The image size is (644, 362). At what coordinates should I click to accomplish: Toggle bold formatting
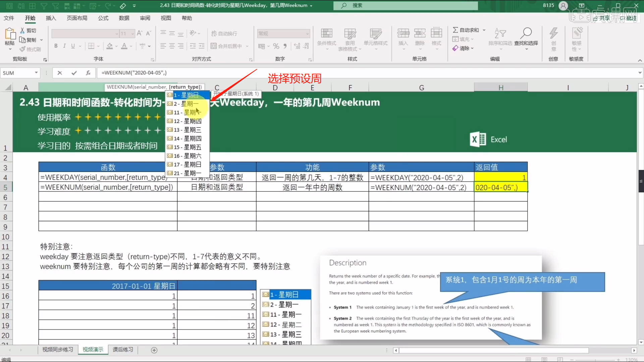56,46
